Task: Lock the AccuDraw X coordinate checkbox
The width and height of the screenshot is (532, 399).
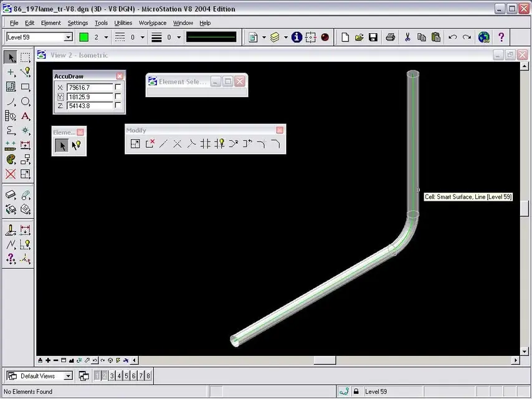Action: tap(118, 88)
